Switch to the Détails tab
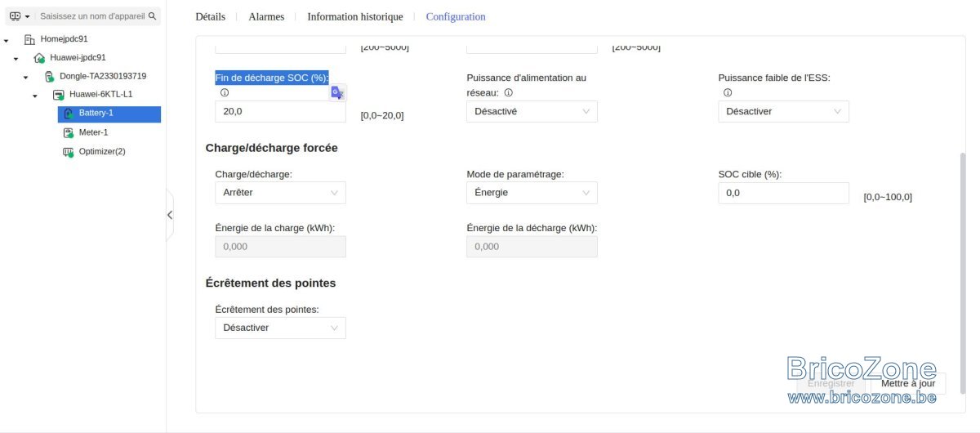This screenshot has width=980, height=433. [x=210, y=16]
